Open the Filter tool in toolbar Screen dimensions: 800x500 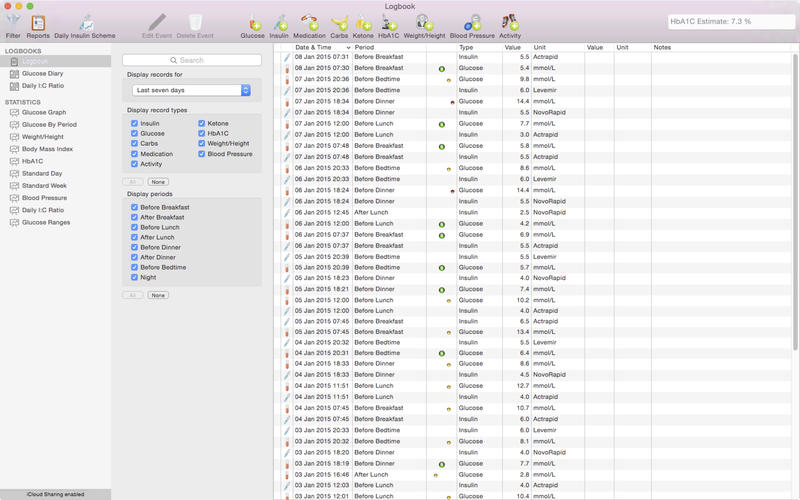[x=12, y=23]
